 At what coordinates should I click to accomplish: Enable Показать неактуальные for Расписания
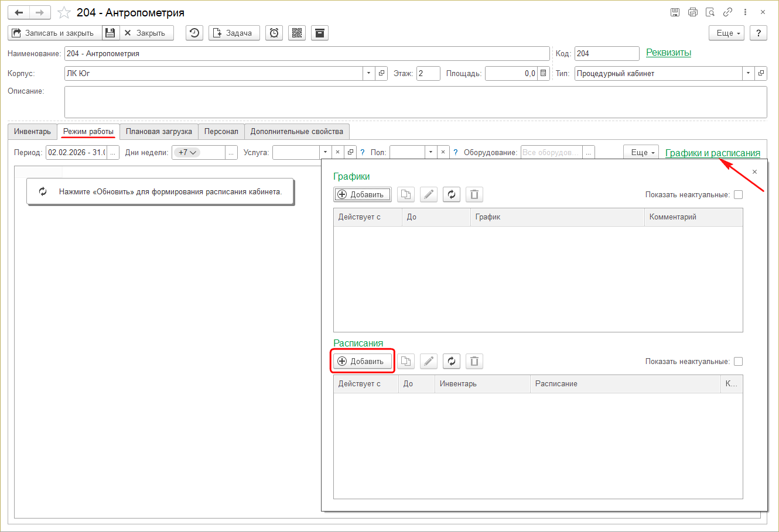(738, 362)
